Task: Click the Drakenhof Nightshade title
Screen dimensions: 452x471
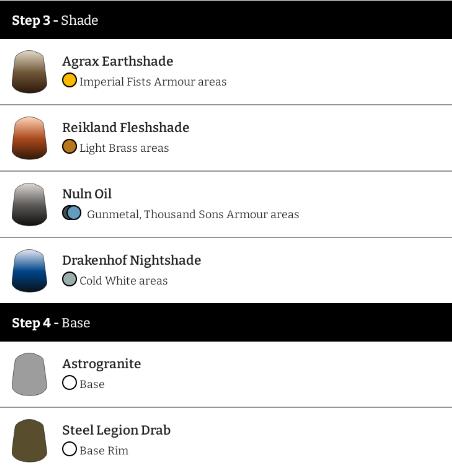Action: tap(132, 260)
